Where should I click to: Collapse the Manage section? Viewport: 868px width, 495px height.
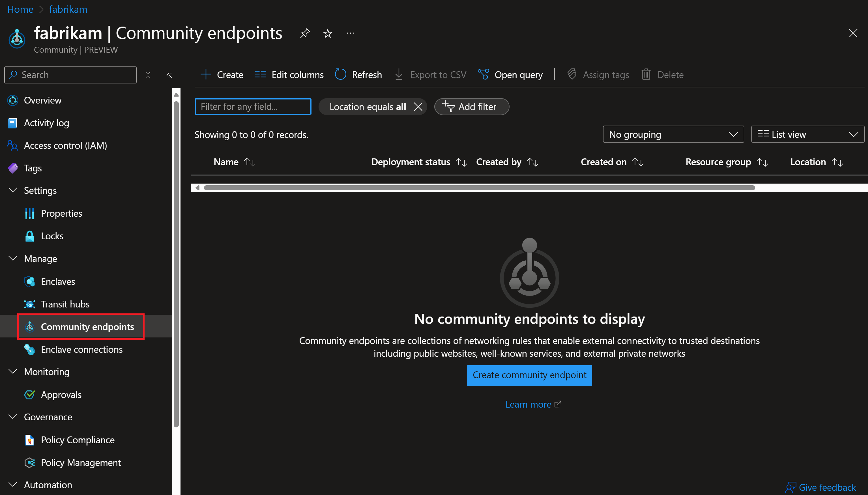[13, 258]
